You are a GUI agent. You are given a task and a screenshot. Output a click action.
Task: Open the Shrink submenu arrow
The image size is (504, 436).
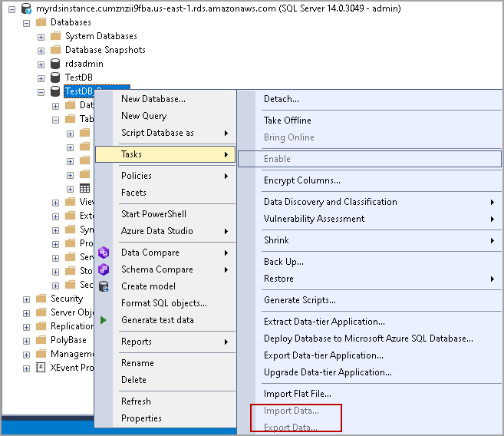[x=492, y=240]
